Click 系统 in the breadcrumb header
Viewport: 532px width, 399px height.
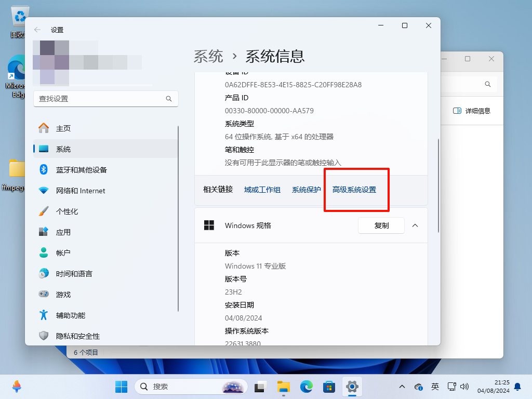tap(208, 56)
